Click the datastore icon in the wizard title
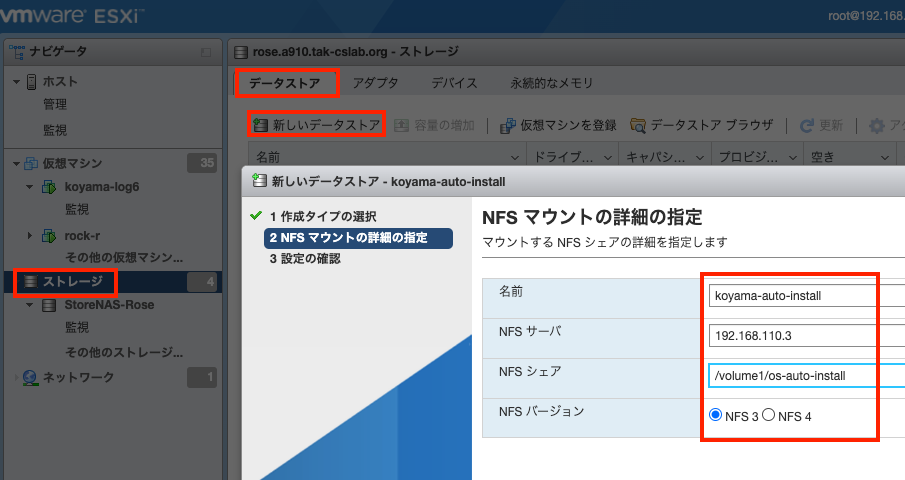Image resolution: width=905 pixels, height=480 pixels. 260,181
